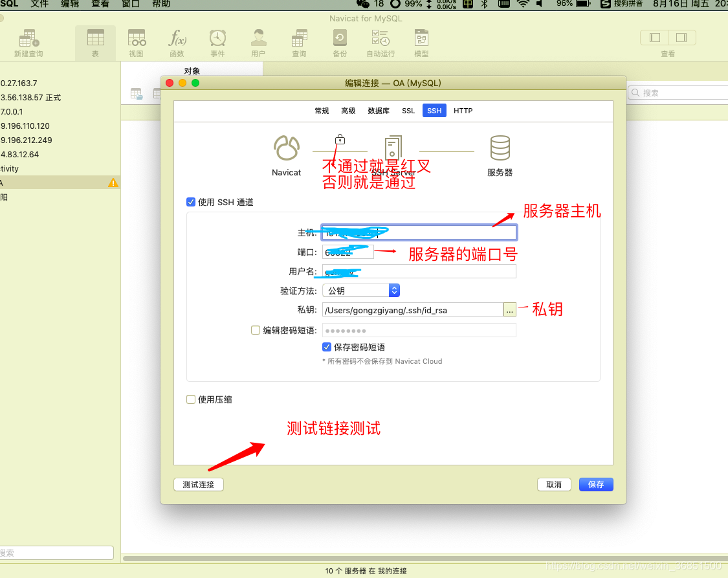Click the port (端口) input field
Viewport: 728px width, 578px height.
(x=347, y=252)
